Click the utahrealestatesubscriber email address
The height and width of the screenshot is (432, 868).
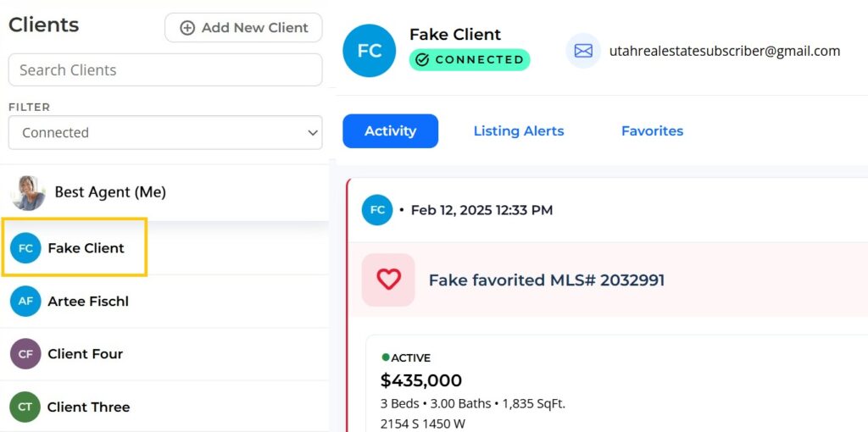pos(725,51)
